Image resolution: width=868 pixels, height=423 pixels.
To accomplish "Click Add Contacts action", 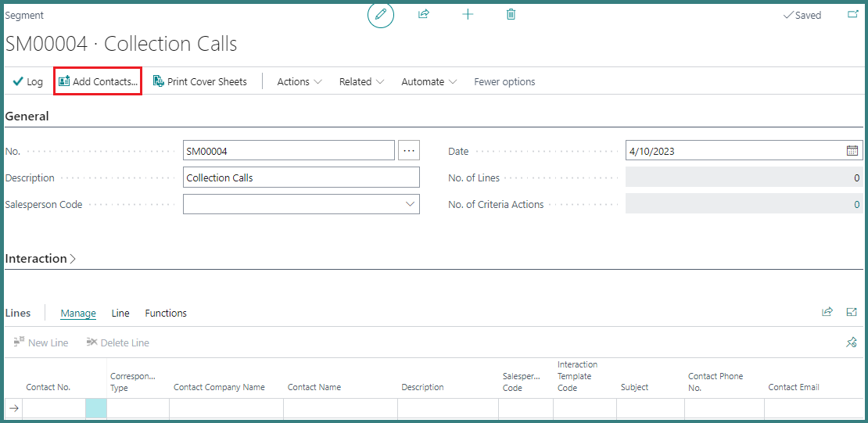I will (98, 81).
